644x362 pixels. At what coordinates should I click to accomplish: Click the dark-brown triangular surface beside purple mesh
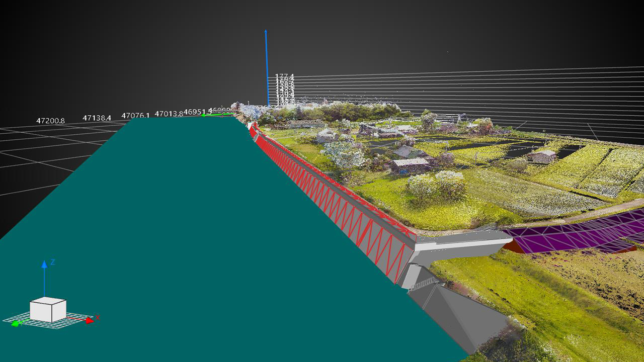point(514,246)
